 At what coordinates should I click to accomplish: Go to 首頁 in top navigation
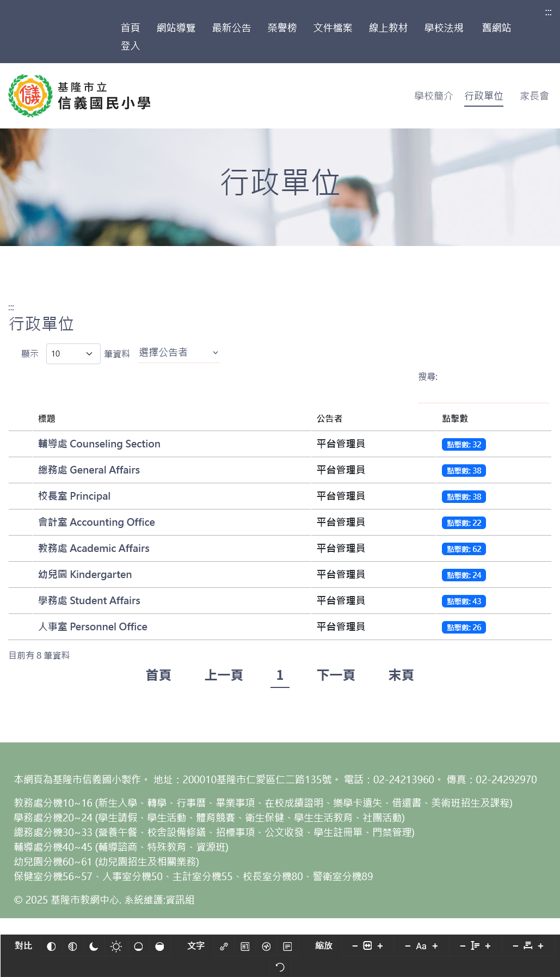pyautogui.click(x=131, y=28)
